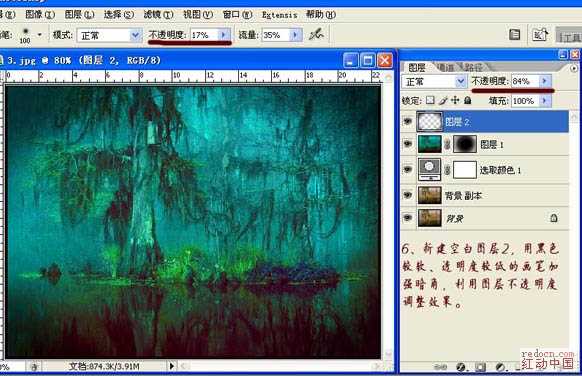
Task: Add a layer style from the panel bottom
Action: coord(461,367)
